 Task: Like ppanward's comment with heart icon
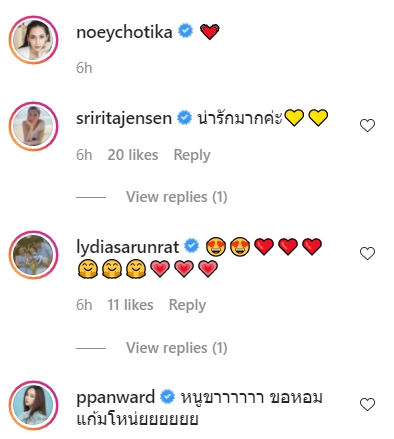367,404
